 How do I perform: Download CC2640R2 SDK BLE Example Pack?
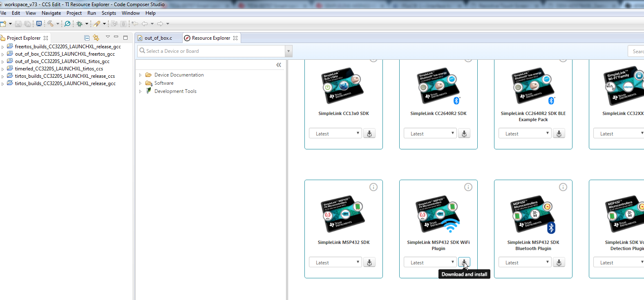pos(559,133)
